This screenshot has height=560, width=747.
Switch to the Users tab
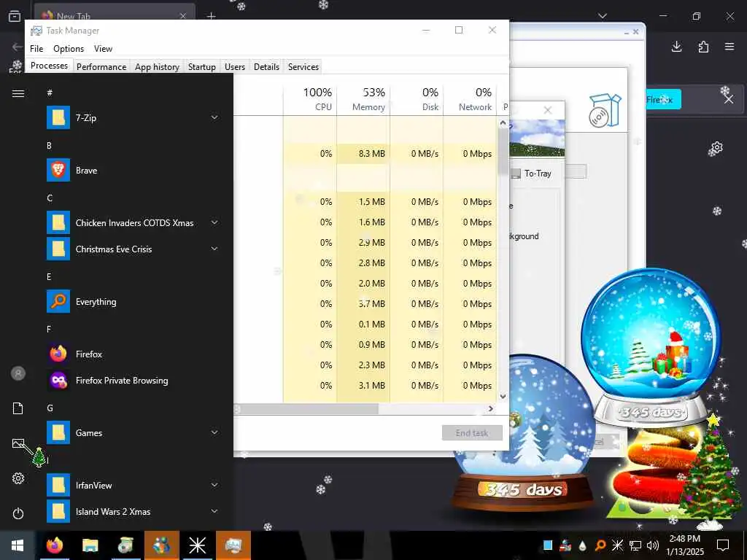235,66
